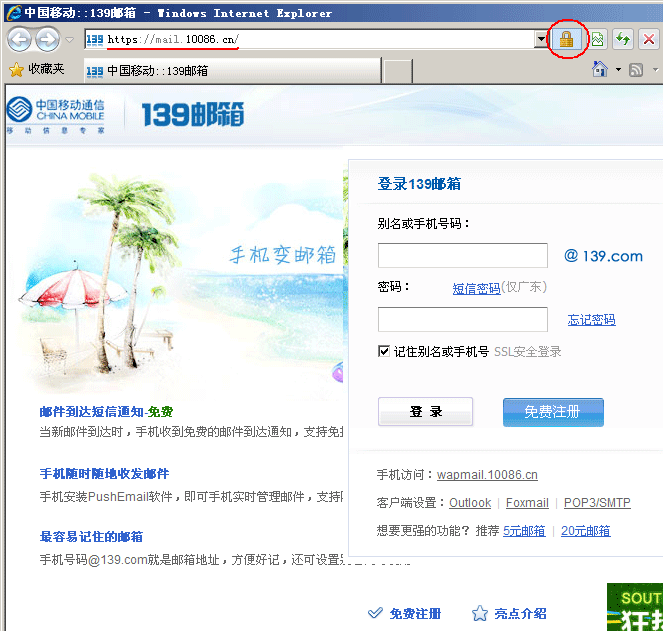Click the browser Forward arrow button
Screen dimensions: 663x631
(x=47, y=40)
